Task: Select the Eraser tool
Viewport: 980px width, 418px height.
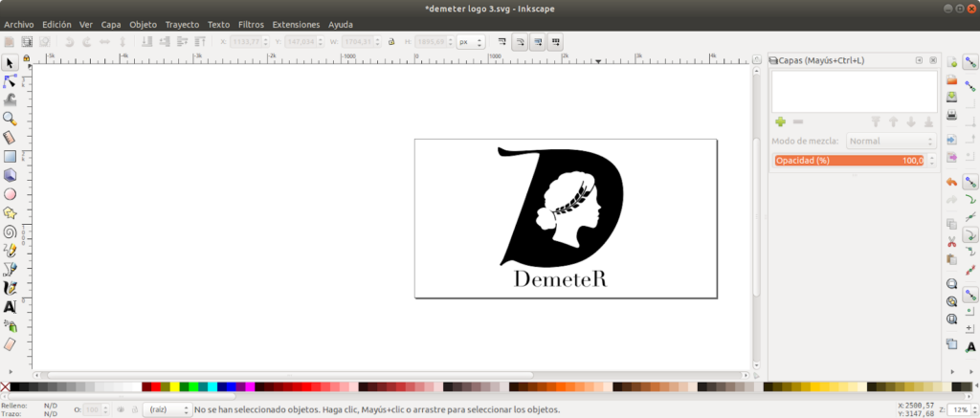Action: tap(10, 343)
